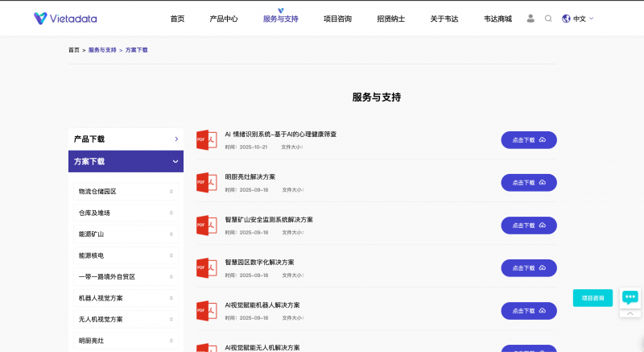Click the floating 项目咨询 button

click(592, 297)
